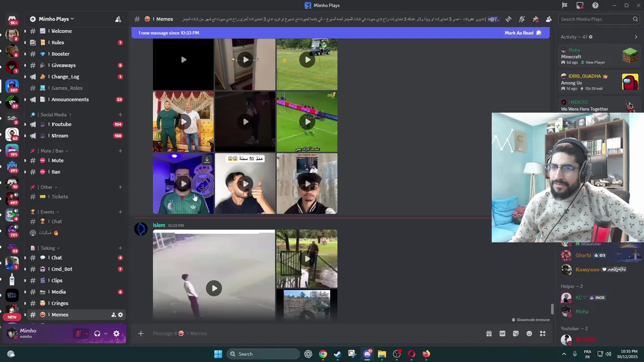This screenshot has height=362, width=644.
Task: Open the Announcements channel
Action: pyautogui.click(x=75, y=100)
